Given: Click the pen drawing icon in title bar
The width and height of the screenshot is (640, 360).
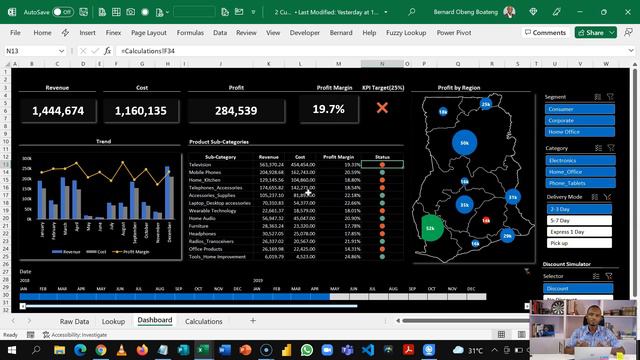Looking at the screenshot, I should (556, 12).
